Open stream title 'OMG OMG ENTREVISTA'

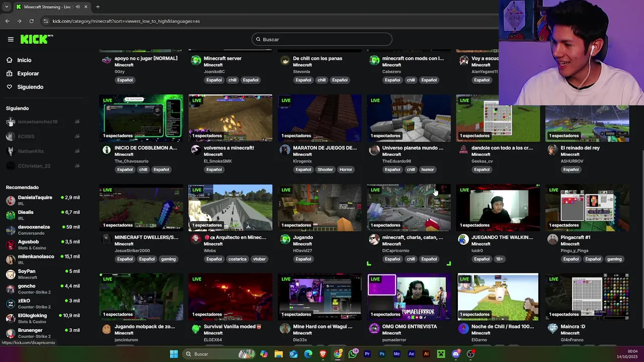click(x=409, y=326)
